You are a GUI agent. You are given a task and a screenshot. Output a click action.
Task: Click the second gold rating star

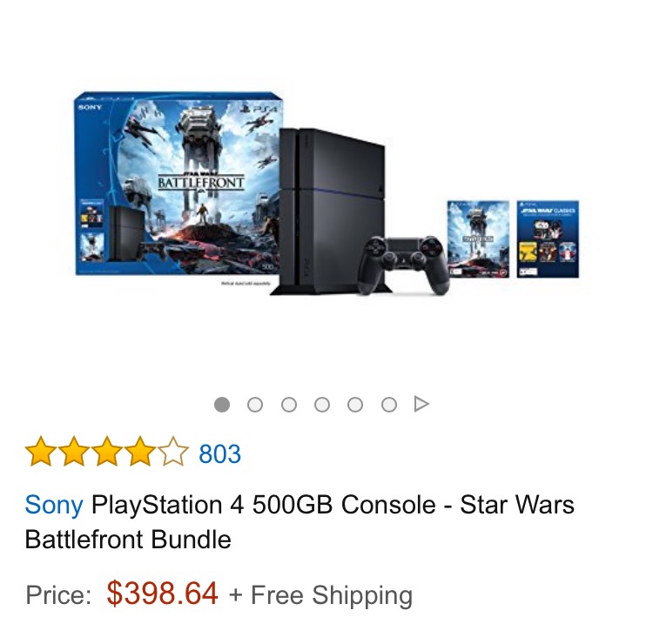coord(74,452)
